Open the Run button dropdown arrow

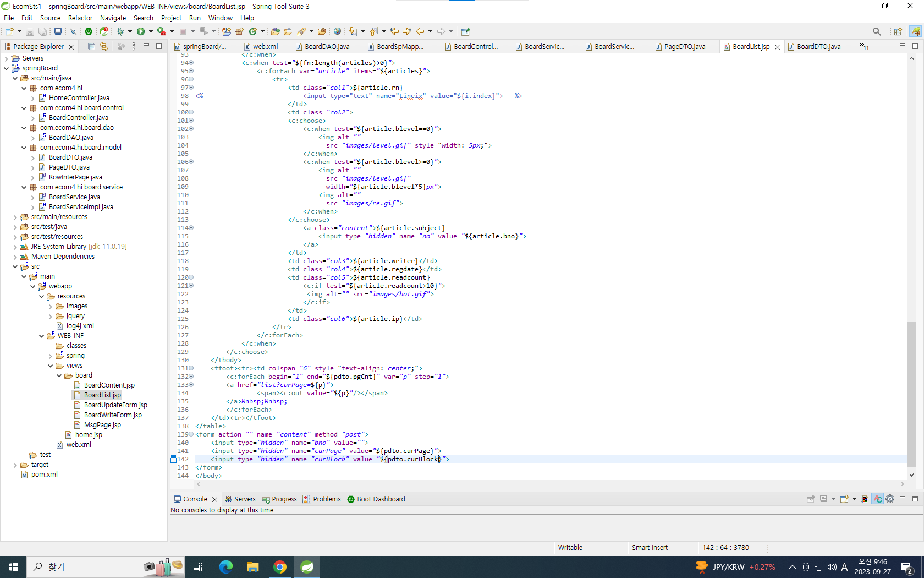click(x=151, y=31)
